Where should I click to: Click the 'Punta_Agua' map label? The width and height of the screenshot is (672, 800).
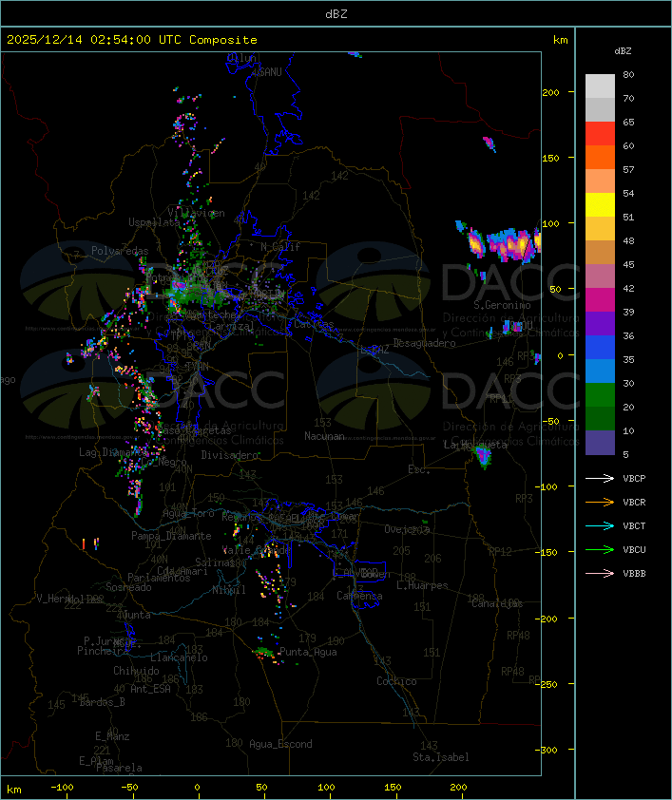pyautogui.click(x=308, y=652)
